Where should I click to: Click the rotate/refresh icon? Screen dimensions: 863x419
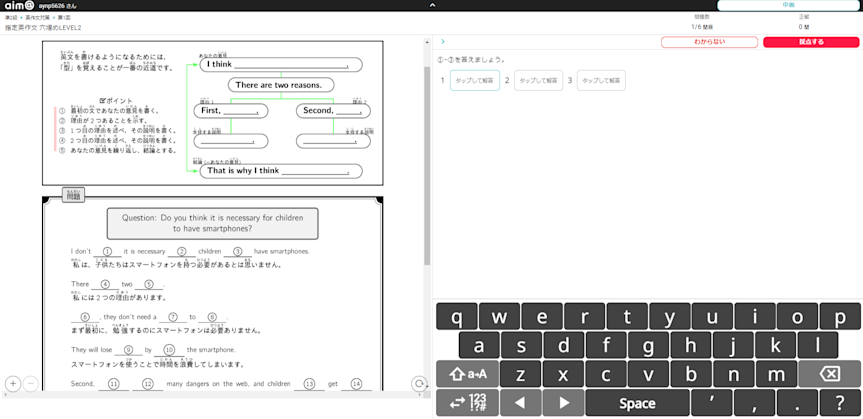coord(419,383)
